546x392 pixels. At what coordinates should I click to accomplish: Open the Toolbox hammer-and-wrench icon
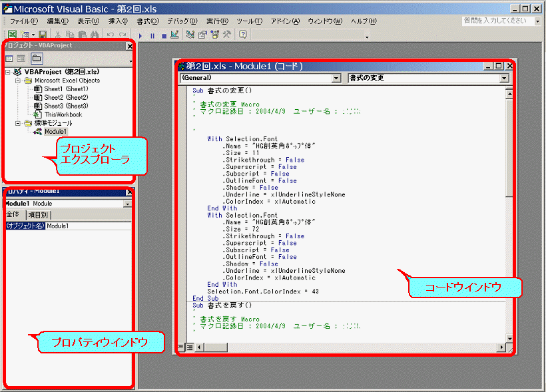(227, 35)
